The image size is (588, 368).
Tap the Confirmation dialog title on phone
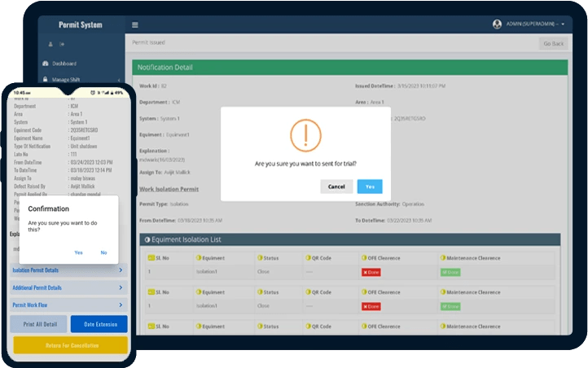(49, 208)
